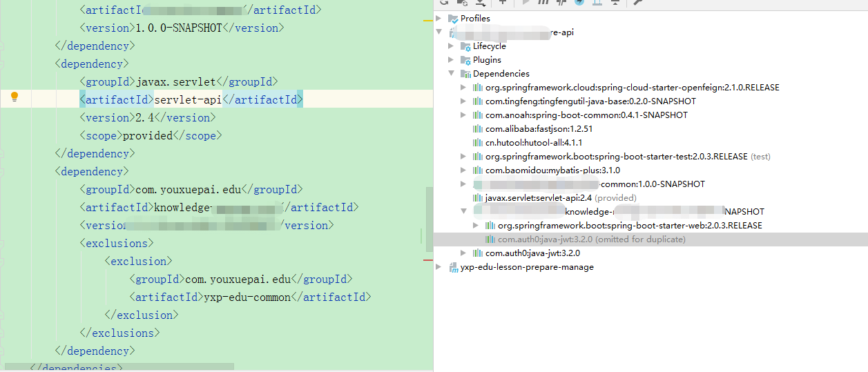Expand mybatis-plus:3.1.0 dependency arrow

[x=464, y=170]
